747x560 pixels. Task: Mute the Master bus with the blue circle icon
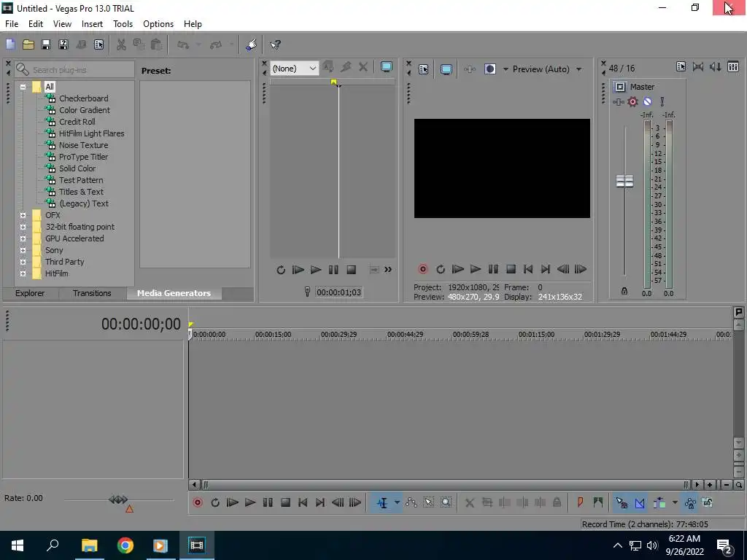coord(647,101)
